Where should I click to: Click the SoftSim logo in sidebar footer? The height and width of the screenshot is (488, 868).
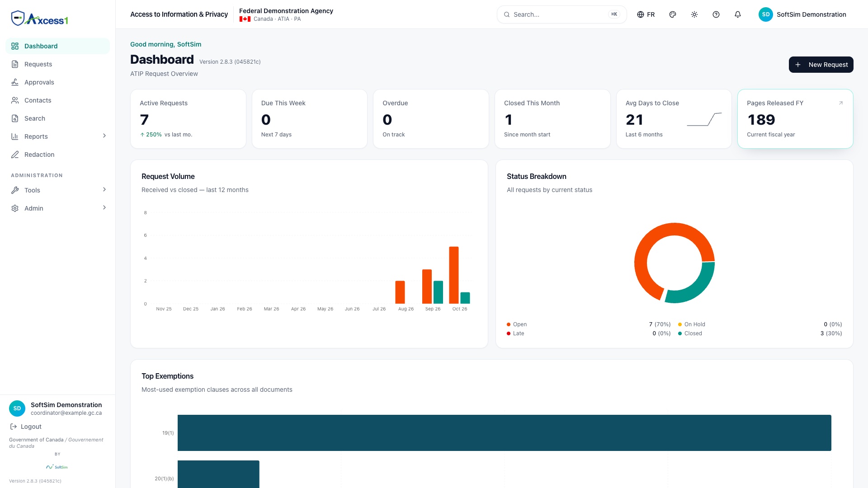tap(57, 467)
